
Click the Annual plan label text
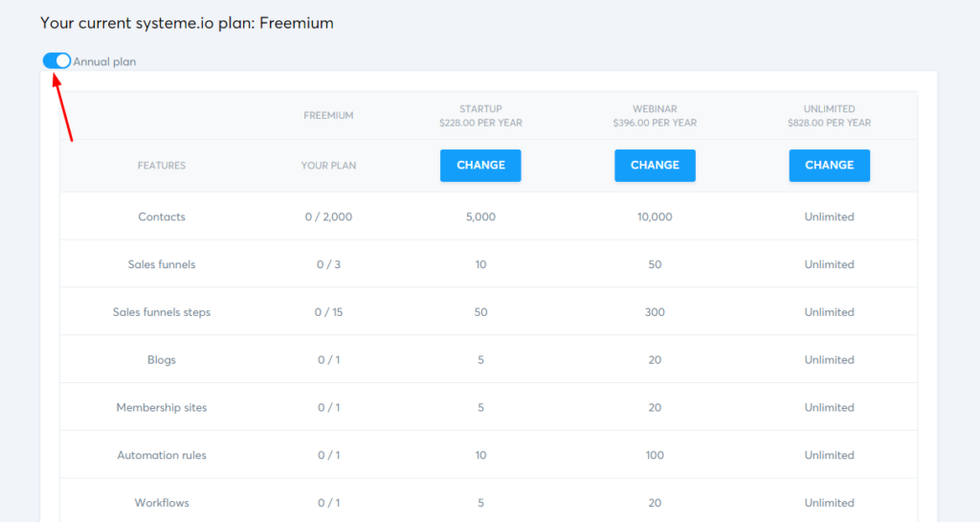[x=104, y=62]
